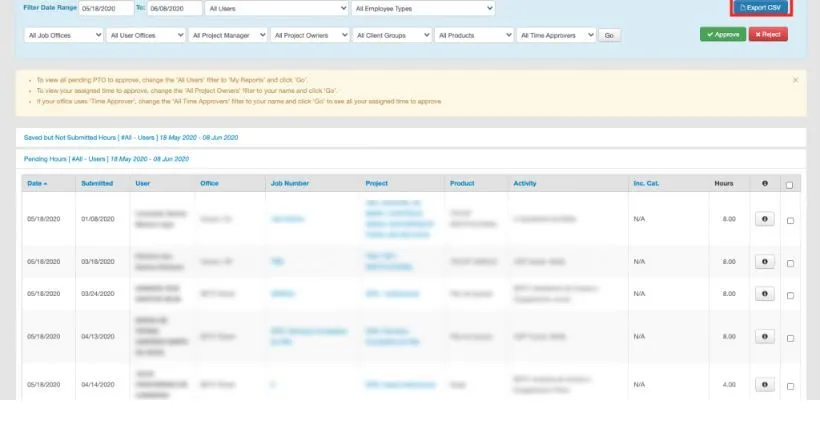This screenshot has height=445, width=820.
Task: Sort by the Project column header
Action: [377, 184]
